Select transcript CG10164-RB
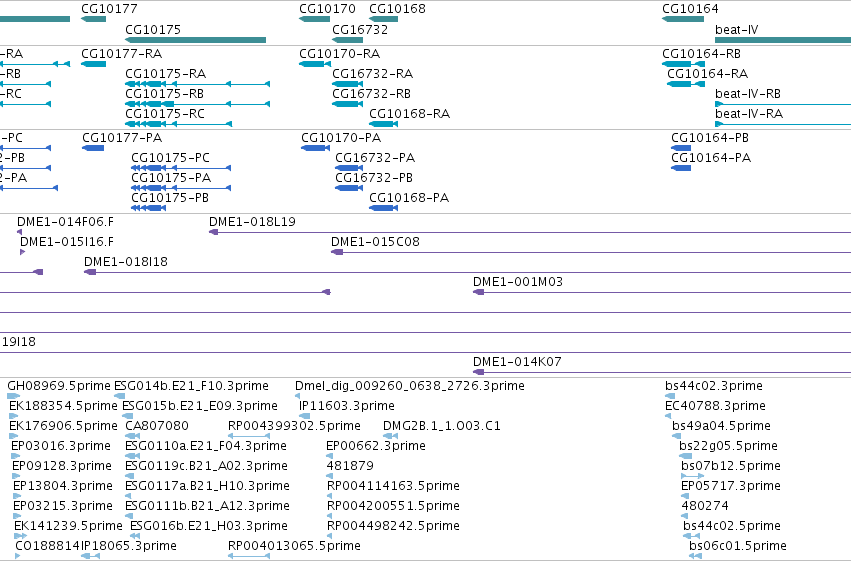 click(x=683, y=64)
